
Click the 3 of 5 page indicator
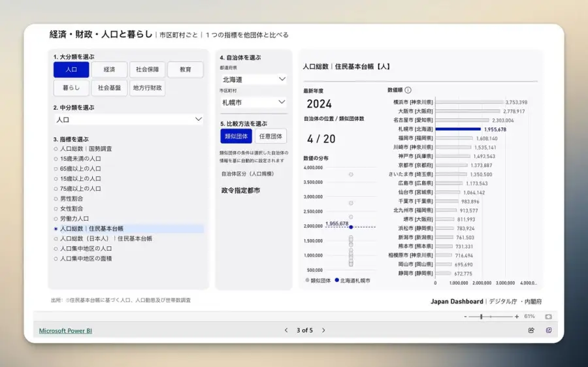[x=304, y=330]
